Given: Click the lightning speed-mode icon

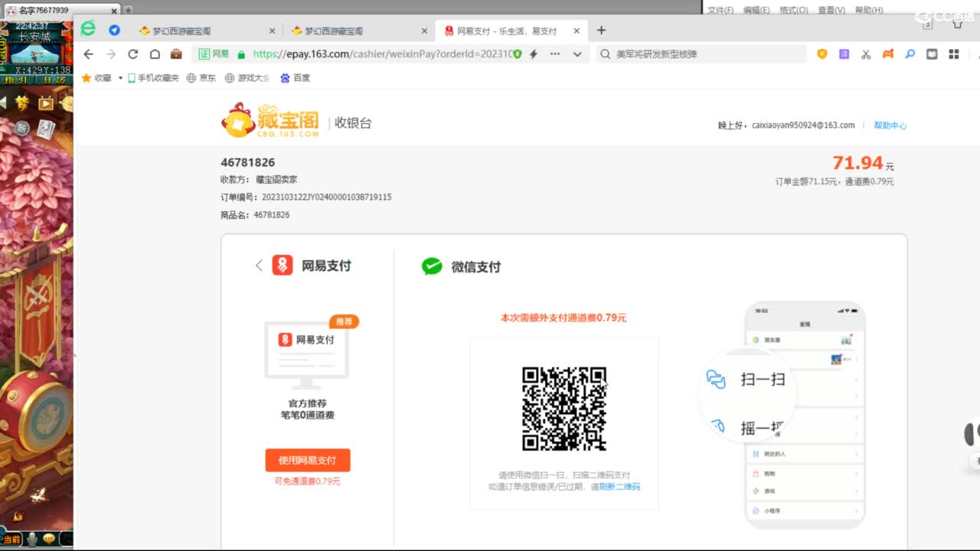Looking at the screenshot, I should [534, 54].
